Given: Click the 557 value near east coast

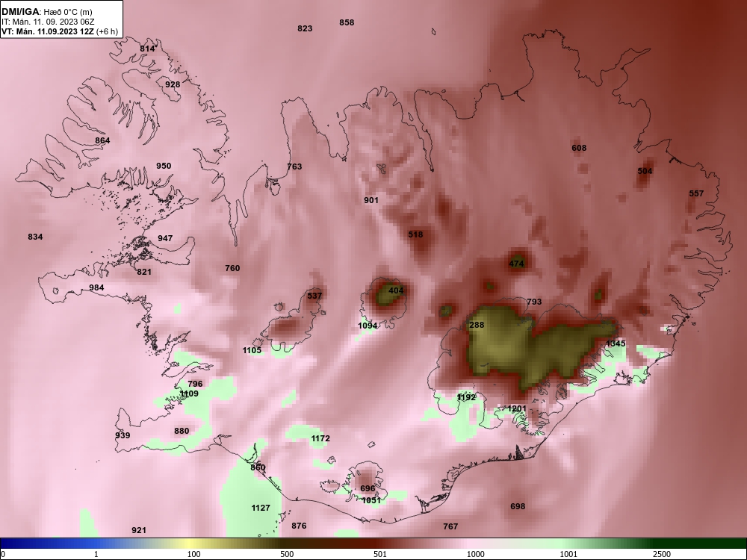Looking at the screenshot, I should (696, 193).
